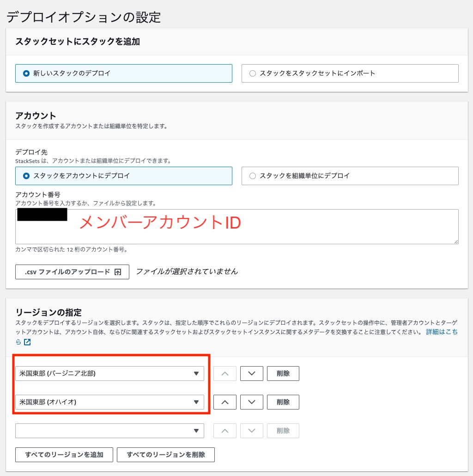Screen dimensions: 473x476
Task: Click 削除 for バージニア北部 region
Action: pos(283,374)
